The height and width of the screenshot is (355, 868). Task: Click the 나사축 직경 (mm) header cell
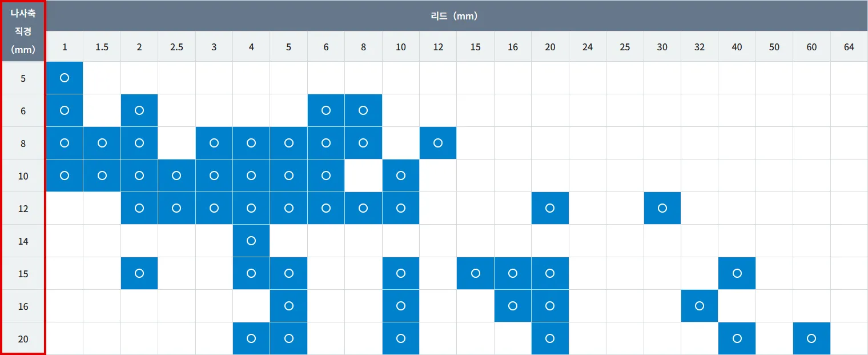23,31
